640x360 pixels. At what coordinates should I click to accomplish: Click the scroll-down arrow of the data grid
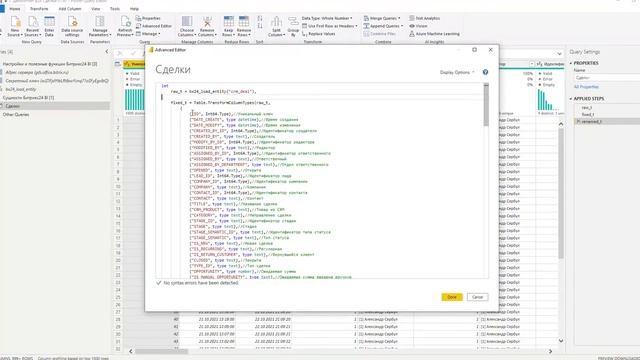pos(561,341)
